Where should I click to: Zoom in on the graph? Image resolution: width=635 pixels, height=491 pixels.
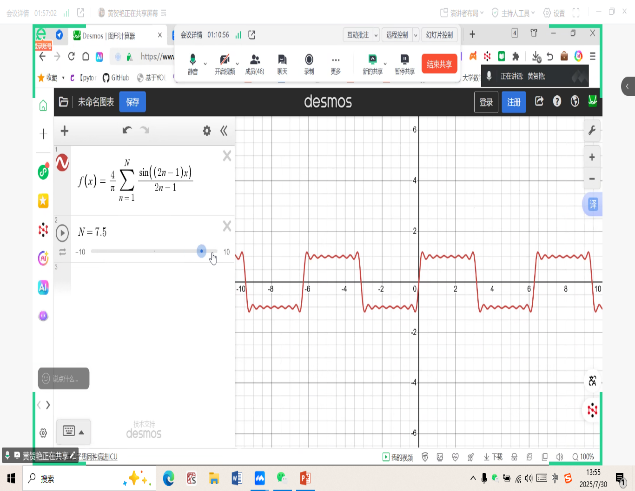coord(592,157)
